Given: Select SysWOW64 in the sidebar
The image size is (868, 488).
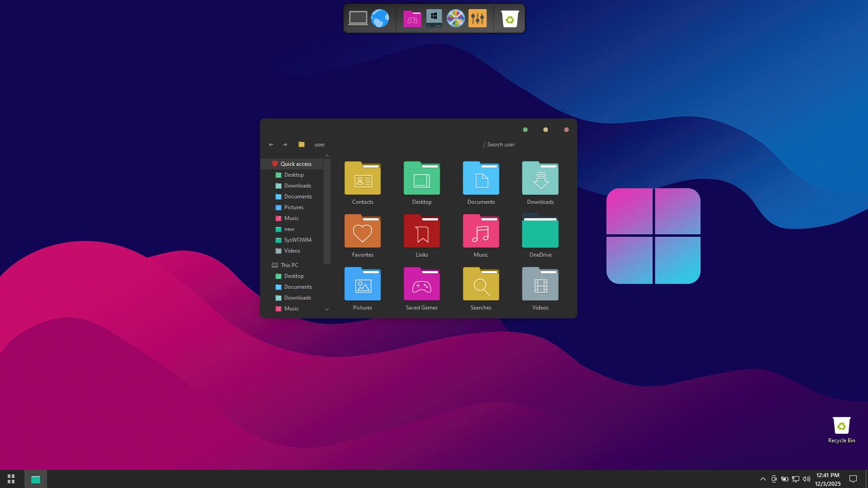Looking at the screenshot, I should [x=297, y=240].
